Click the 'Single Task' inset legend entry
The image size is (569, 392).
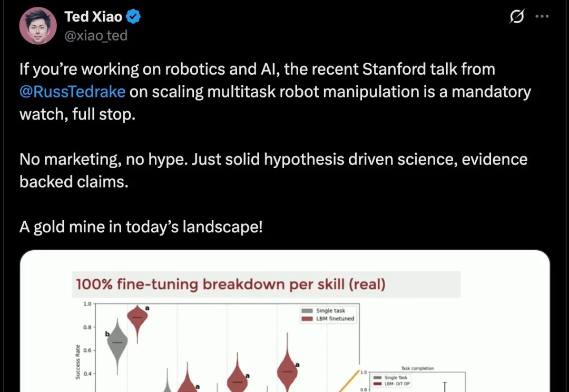[390, 377]
